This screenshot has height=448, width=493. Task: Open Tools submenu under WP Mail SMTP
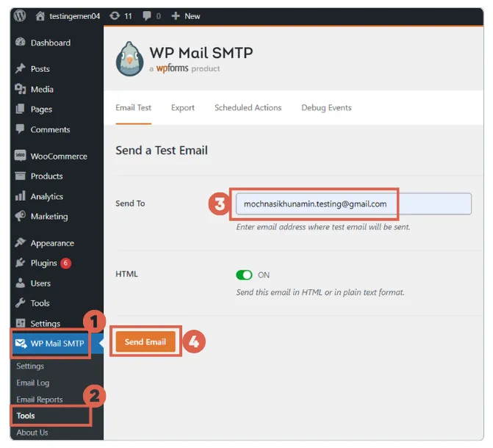click(x=26, y=416)
